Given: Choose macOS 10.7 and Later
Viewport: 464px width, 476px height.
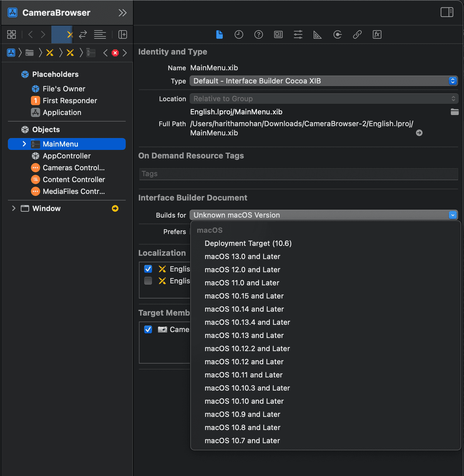Looking at the screenshot, I should [x=326, y=440].
